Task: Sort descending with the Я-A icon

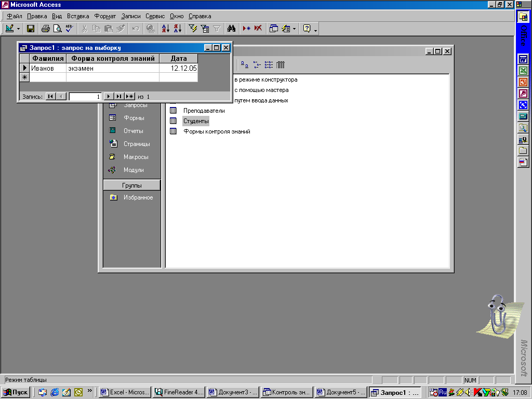Action: (x=178, y=29)
